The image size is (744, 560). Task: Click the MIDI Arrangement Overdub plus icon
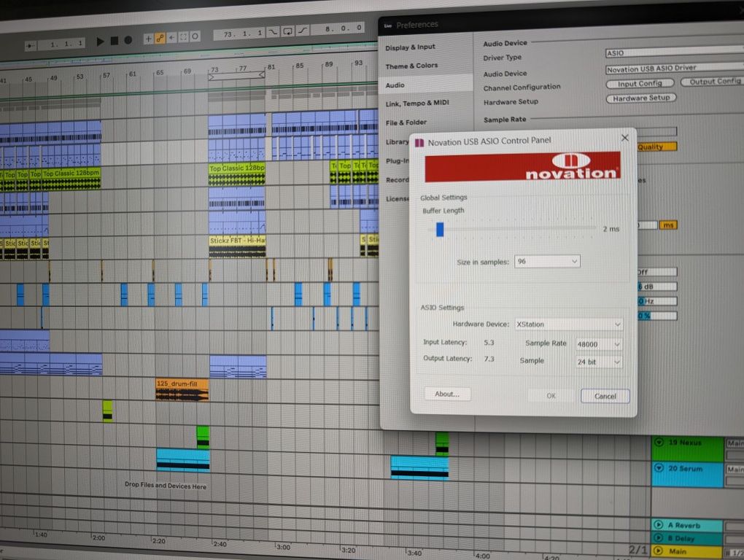(x=149, y=39)
